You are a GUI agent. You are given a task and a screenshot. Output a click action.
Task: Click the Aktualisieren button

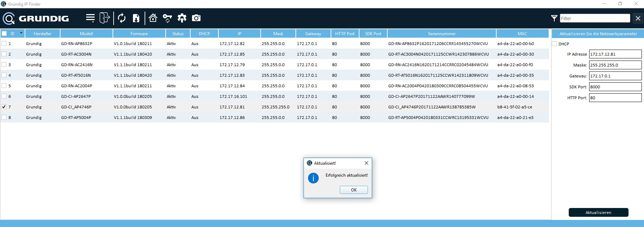[x=598, y=213]
